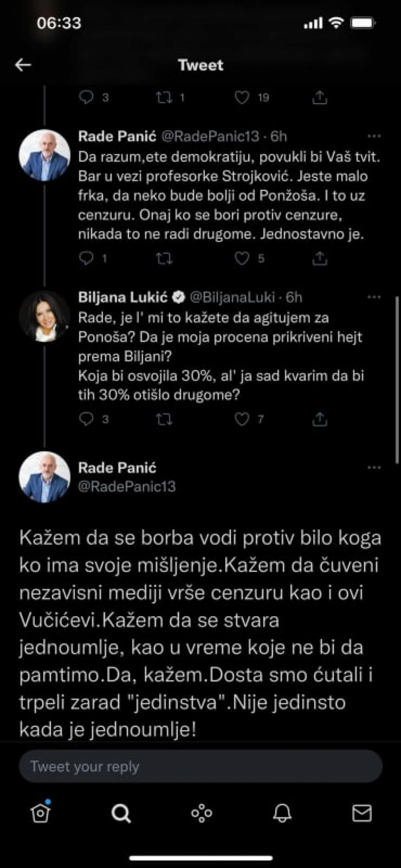Share Biljana Lukić's tweet

point(319,418)
